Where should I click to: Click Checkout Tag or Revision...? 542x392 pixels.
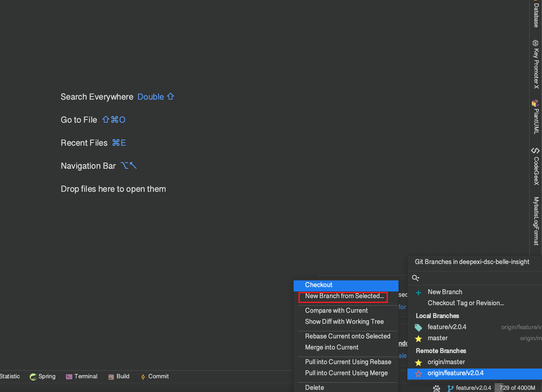pyautogui.click(x=465, y=303)
